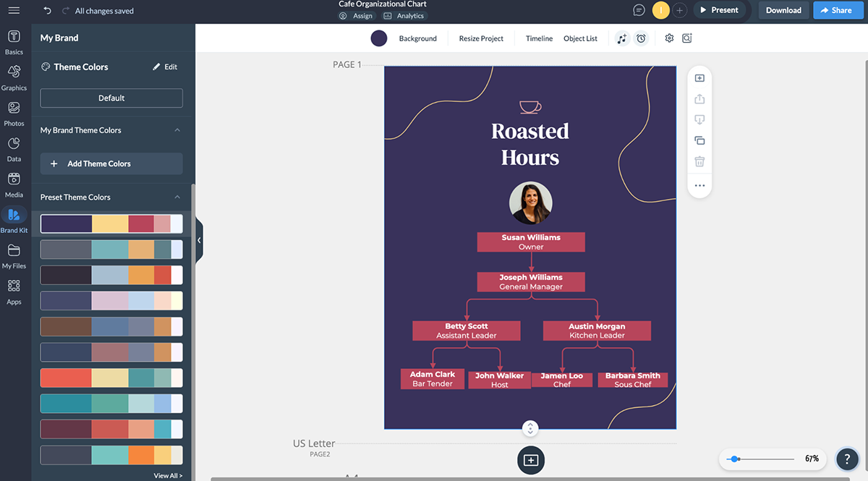This screenshot has width=868, height=481.
Task: Click the undo arrow icon
Action: tap(48, 11)
